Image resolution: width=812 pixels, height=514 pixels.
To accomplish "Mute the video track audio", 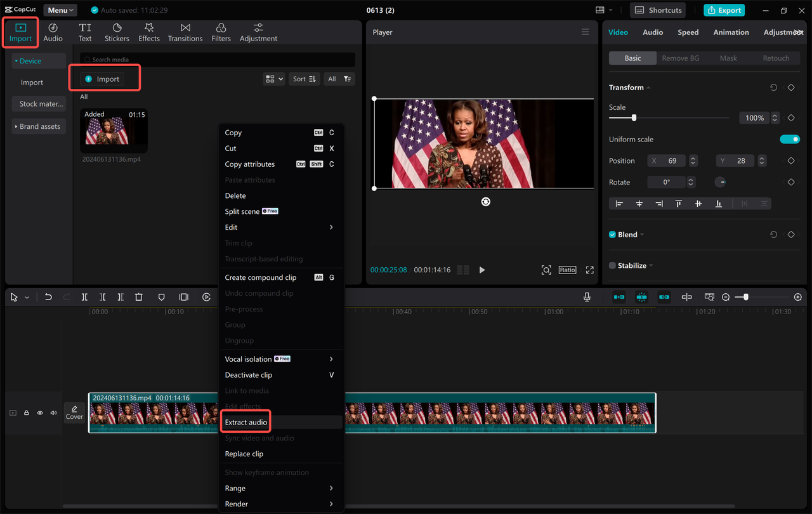I will pyautogui.click(x=54, y=412).
